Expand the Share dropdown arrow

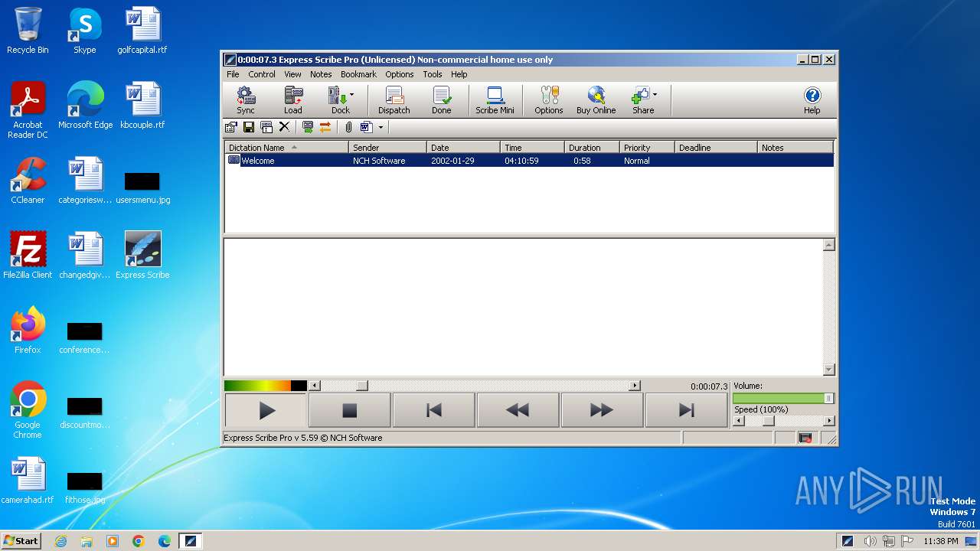click(x=655, y=95)
